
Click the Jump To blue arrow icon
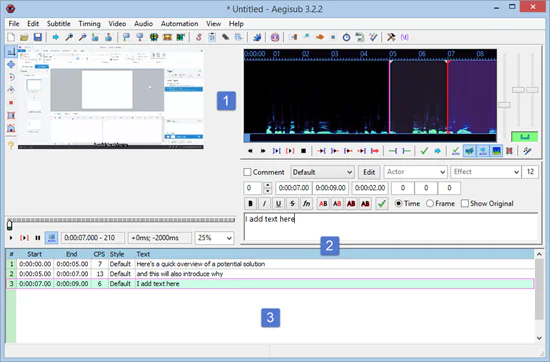click(55, 37)
